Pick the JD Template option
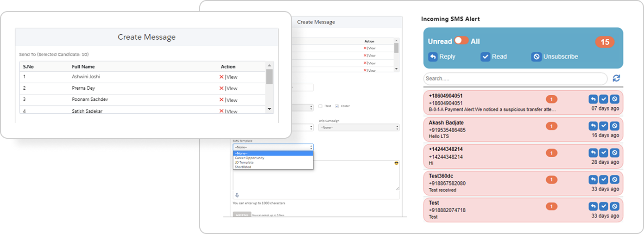 click(x=244, y=162)
